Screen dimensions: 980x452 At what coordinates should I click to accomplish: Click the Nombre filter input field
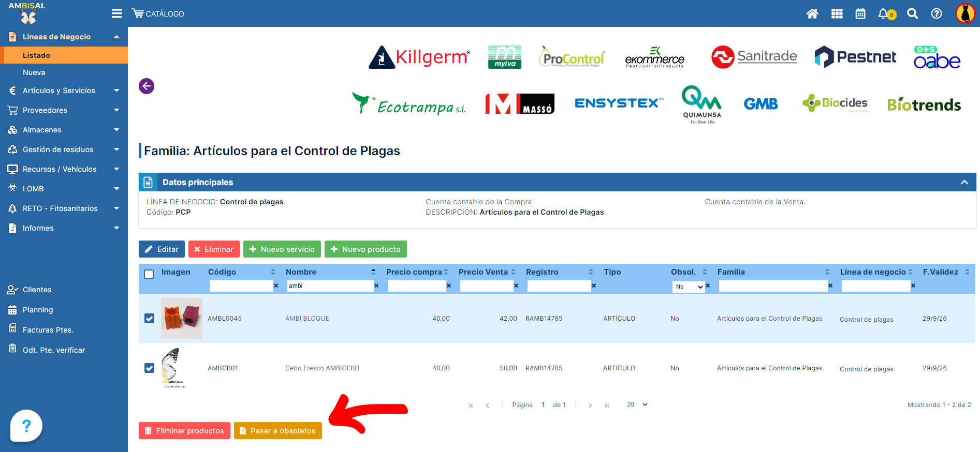(330, 286)
